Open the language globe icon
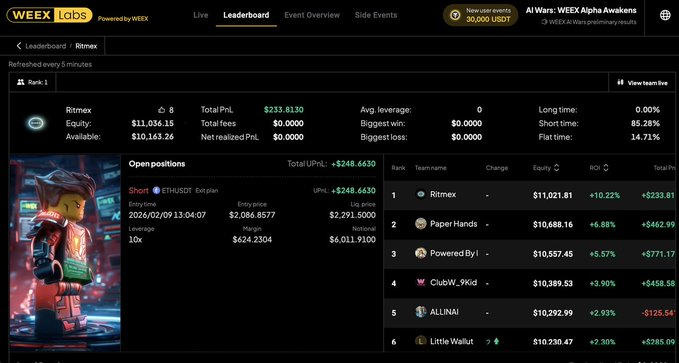The height and width of the screenshot is (363, 679). point(665,15)
